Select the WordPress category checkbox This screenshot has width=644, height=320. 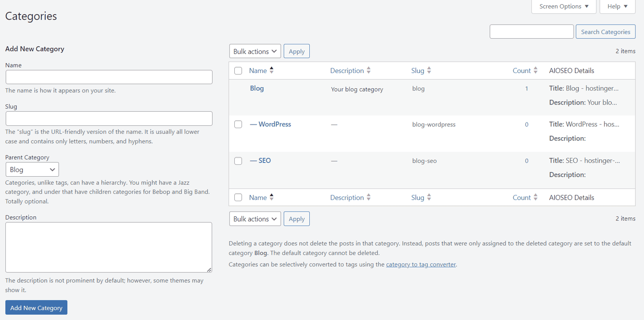[238, 124]
